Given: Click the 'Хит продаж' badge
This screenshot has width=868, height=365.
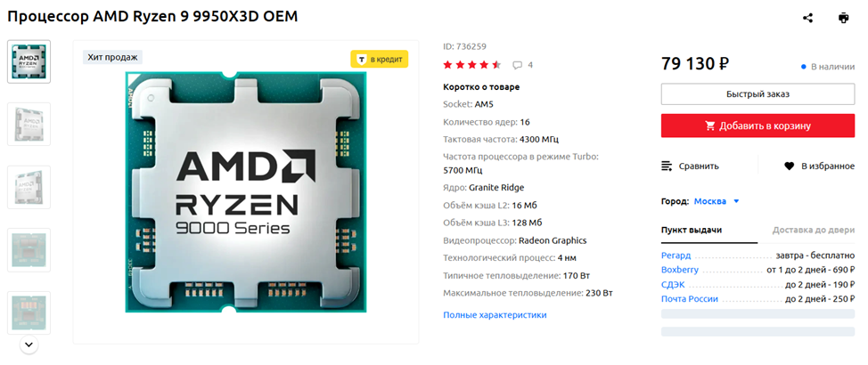Looking at the screenshot, I should click(113, 57).
